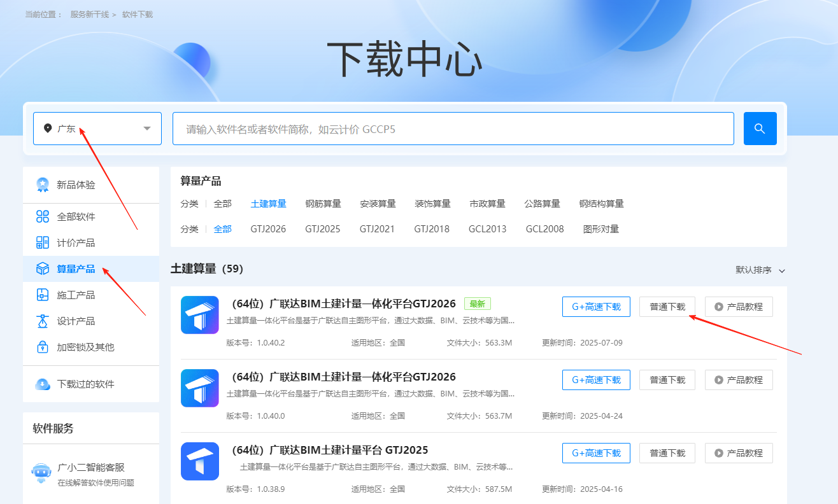838x504 pixels.
Task: Open the GTJ2026 title tagged 最新
Action: click(x=341, y=304)
